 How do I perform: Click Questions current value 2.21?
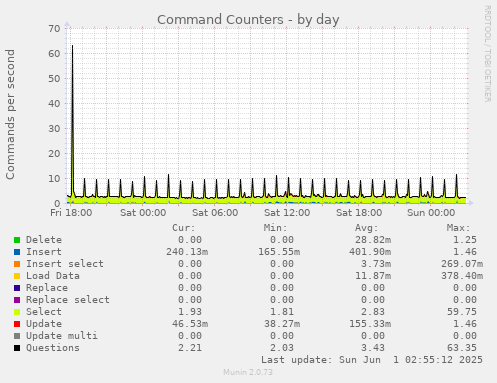click(x=190, y=348)
